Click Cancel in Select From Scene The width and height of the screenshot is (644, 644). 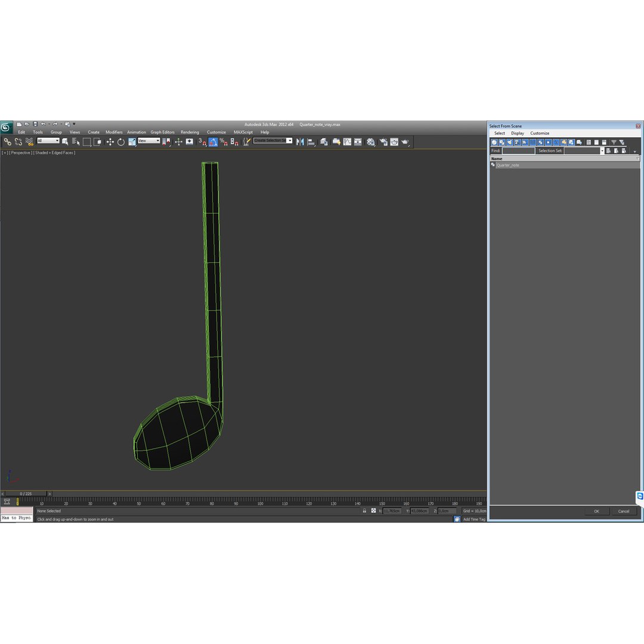[x=624, y=512]
